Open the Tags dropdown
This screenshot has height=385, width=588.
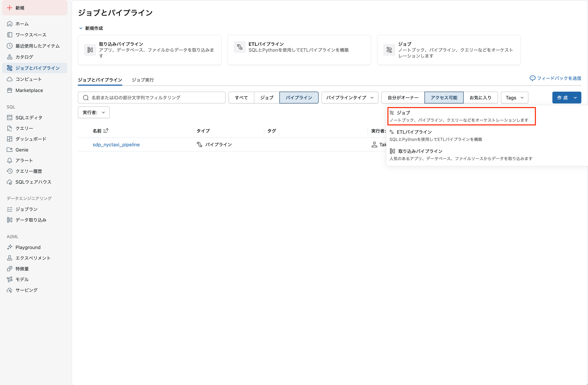coord(514,97)
